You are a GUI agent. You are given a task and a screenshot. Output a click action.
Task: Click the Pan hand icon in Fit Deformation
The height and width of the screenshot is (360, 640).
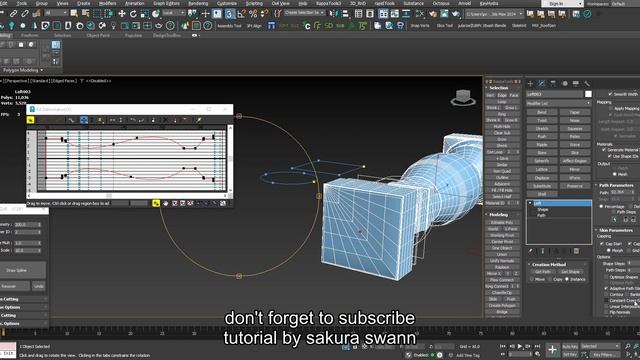pos(166,203)
